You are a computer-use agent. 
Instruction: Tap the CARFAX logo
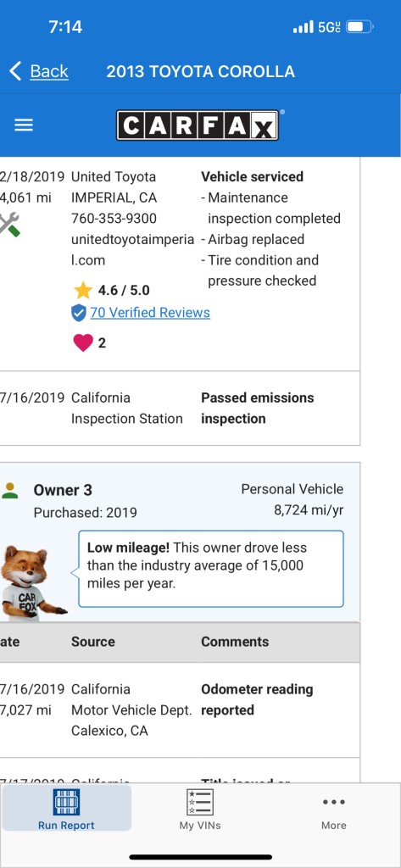point(199,125)
